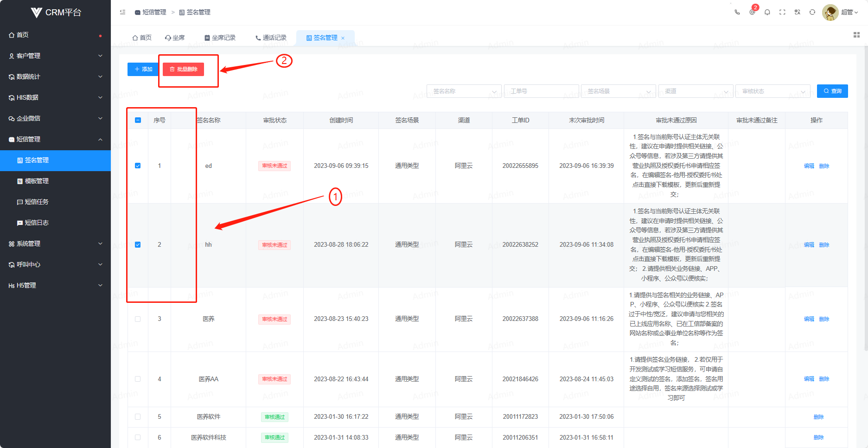Close the 签名管理 tab
This screenshot has width=868, height=448.
(343, 38)
